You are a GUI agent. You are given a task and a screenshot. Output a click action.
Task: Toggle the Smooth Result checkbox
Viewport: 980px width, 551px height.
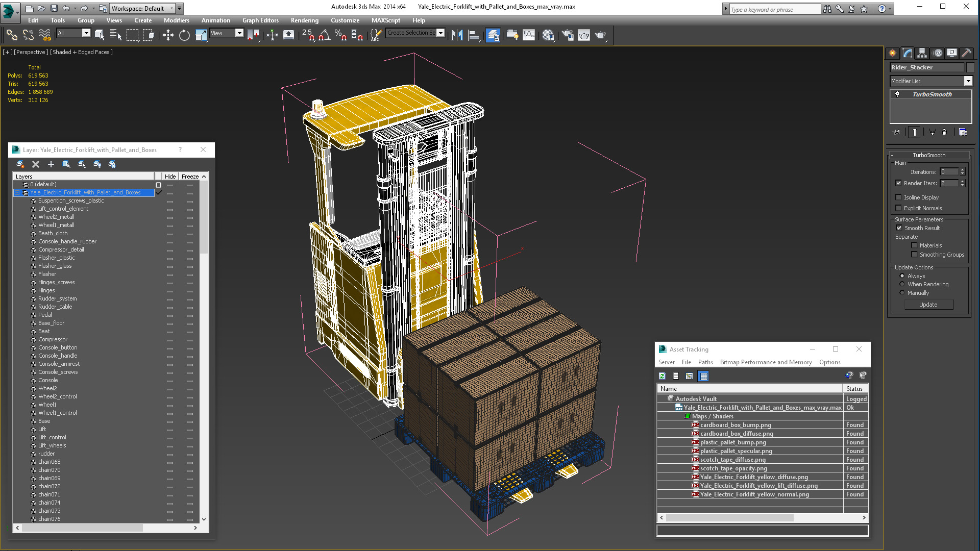click(x=899, y=228)
